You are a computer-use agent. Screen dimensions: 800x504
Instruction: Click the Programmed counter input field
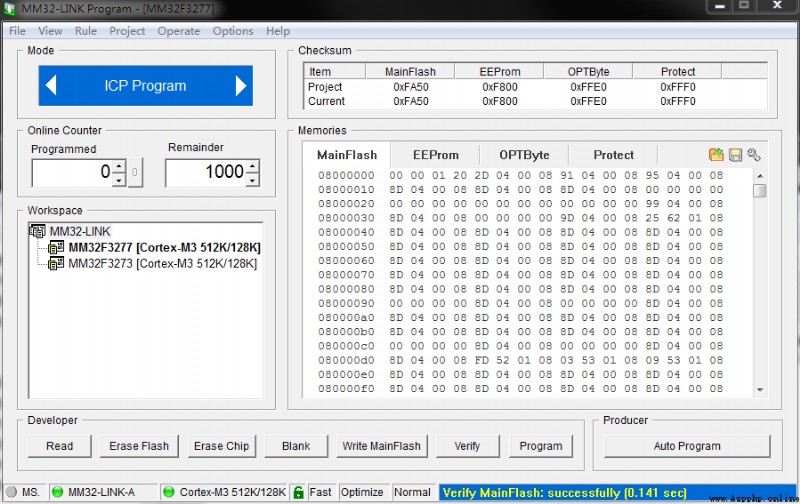coord(72,172)
